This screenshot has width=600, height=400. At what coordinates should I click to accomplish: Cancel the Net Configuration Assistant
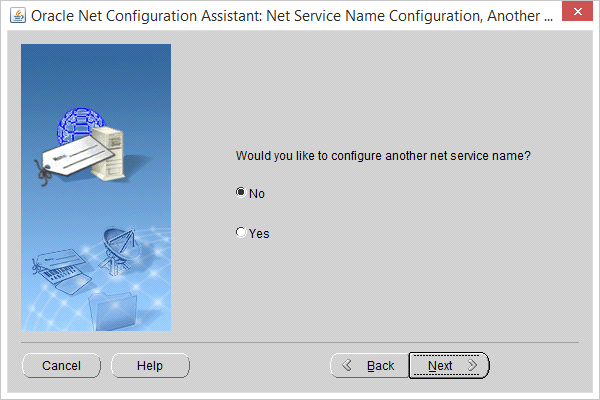click(61, 366)
